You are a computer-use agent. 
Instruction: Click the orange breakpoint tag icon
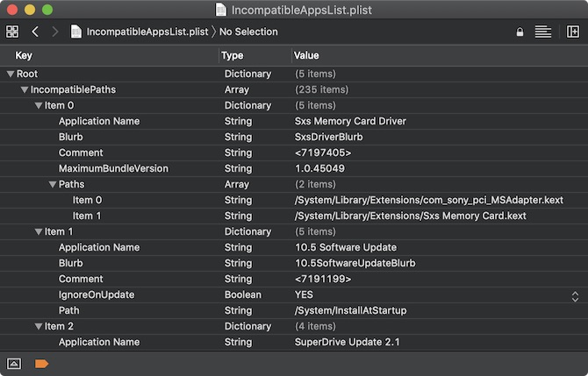pyautogui.click(x=41, y=363)
